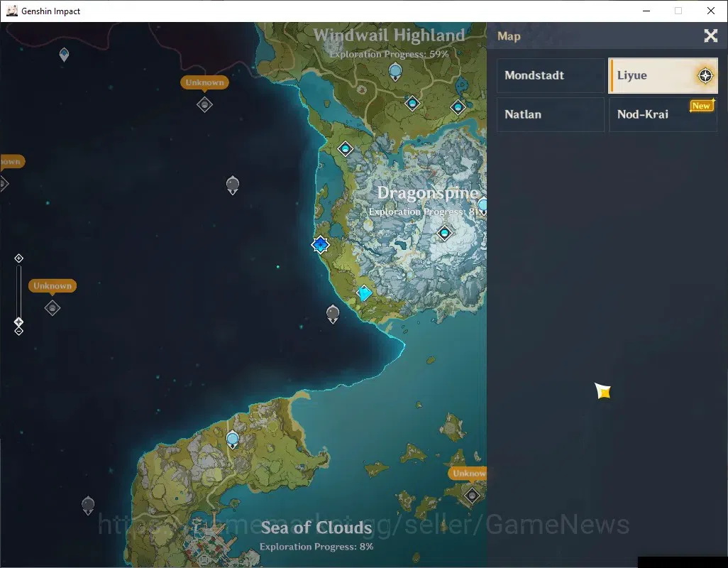
Task: Click the Unknown label over the island group
Action: click(x=468, y=474)
